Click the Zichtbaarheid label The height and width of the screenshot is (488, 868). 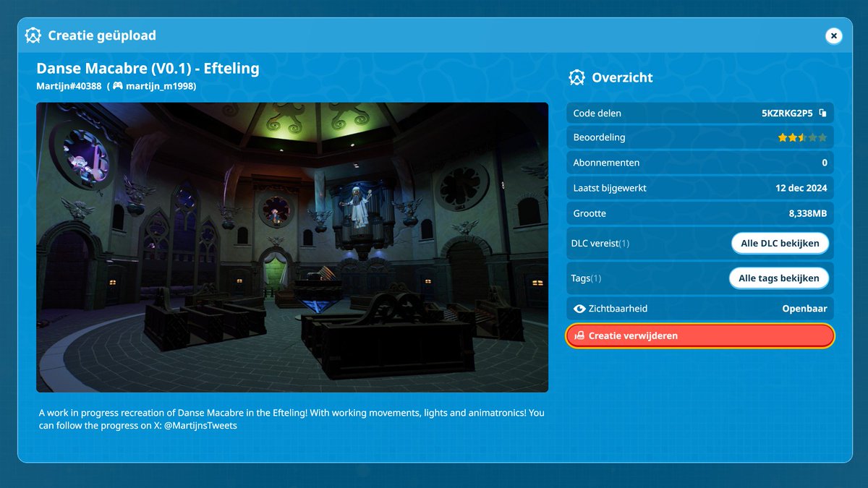618,309
